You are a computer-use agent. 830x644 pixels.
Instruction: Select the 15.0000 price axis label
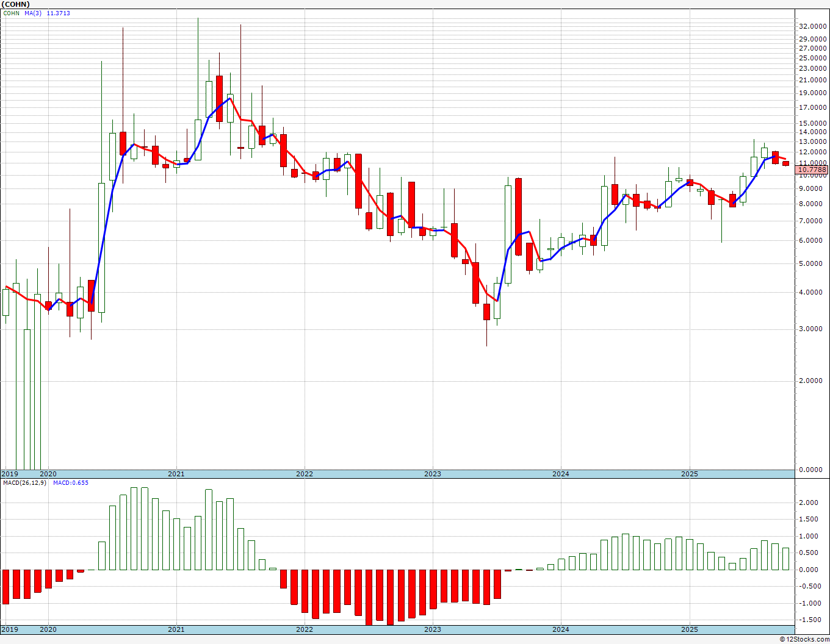pos(813,124)
